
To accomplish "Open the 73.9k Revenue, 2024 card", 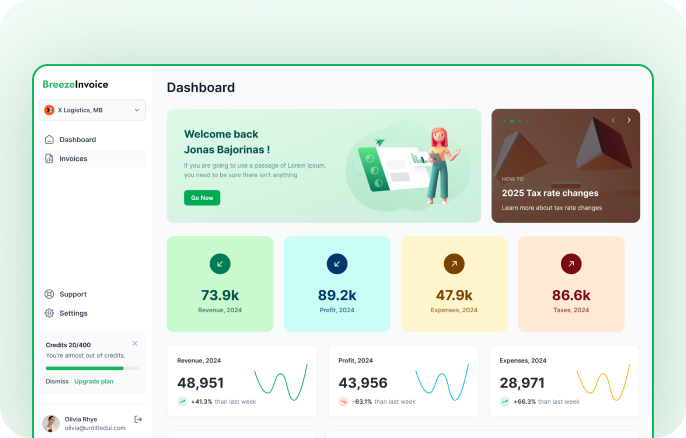I will tap(220, 284).
